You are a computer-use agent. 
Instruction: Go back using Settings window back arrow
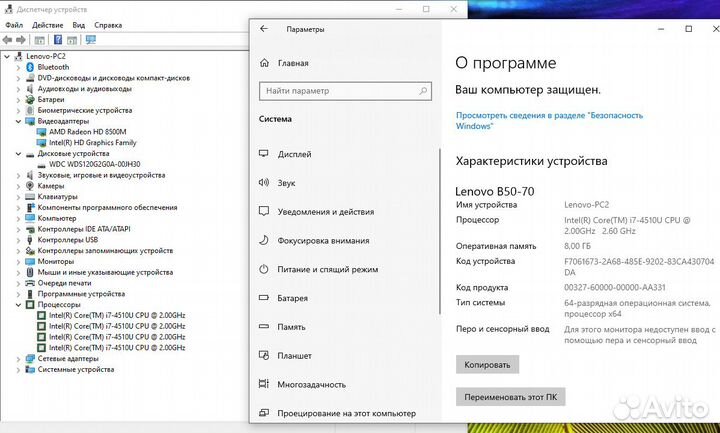tap(264, 29)
